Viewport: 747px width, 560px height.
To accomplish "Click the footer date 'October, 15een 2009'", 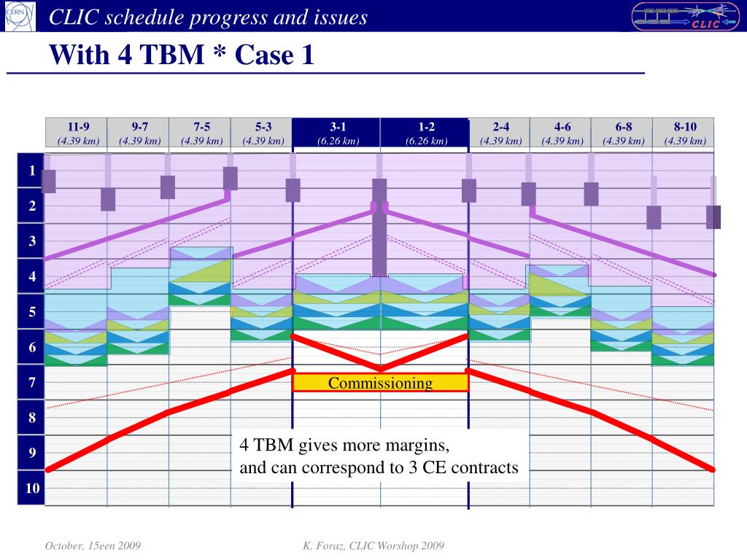I will point(93,545).
